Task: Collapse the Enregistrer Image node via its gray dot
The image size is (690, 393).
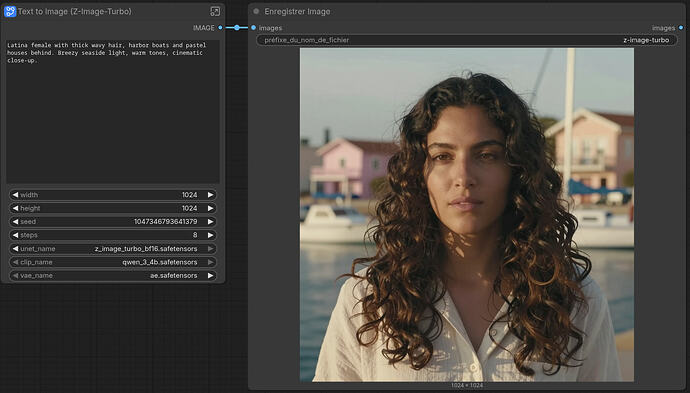Action: click(256, 11)
